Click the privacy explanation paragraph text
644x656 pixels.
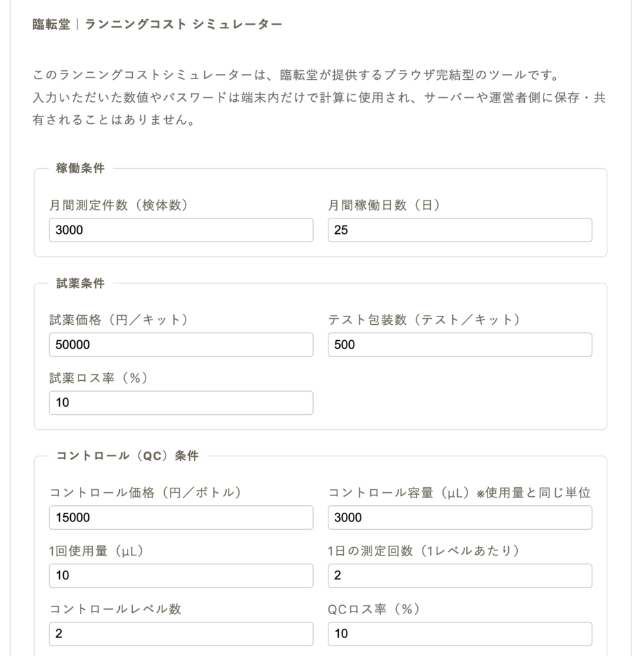319,97
